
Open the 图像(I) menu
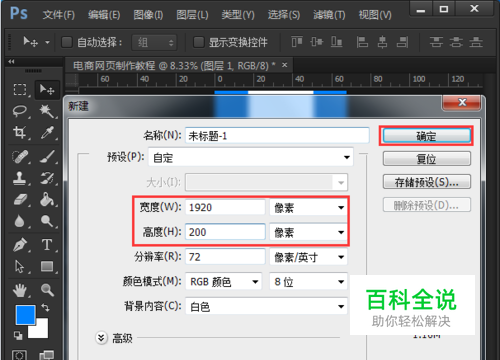coord(148,15)
